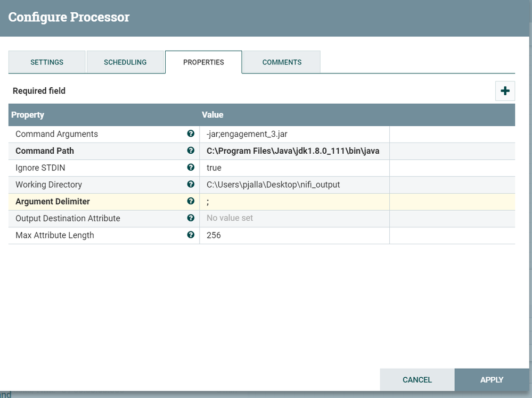Click help icon for Max Attribute Length
Screen dimensions: 532x398
click(x=191, y=235)
